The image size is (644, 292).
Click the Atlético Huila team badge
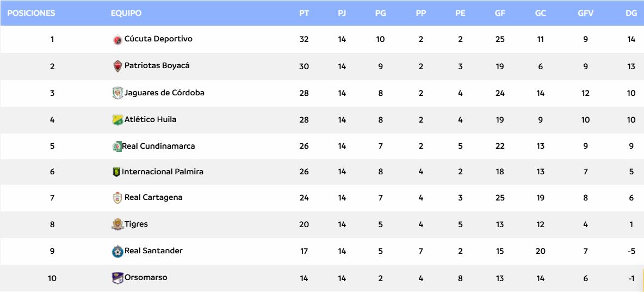coord(117,120)
